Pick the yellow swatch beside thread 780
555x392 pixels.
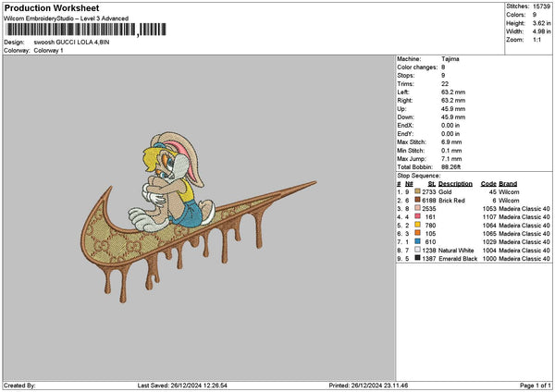click(x=417, y=225)
